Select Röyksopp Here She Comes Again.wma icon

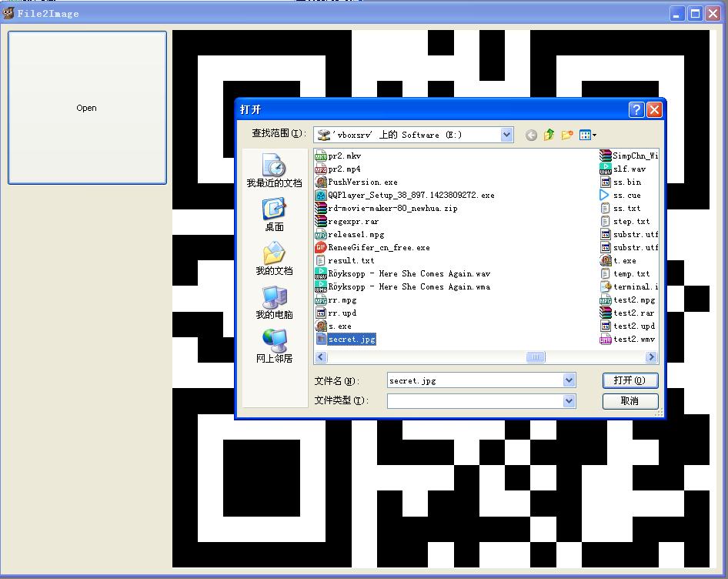click(321, 286)
